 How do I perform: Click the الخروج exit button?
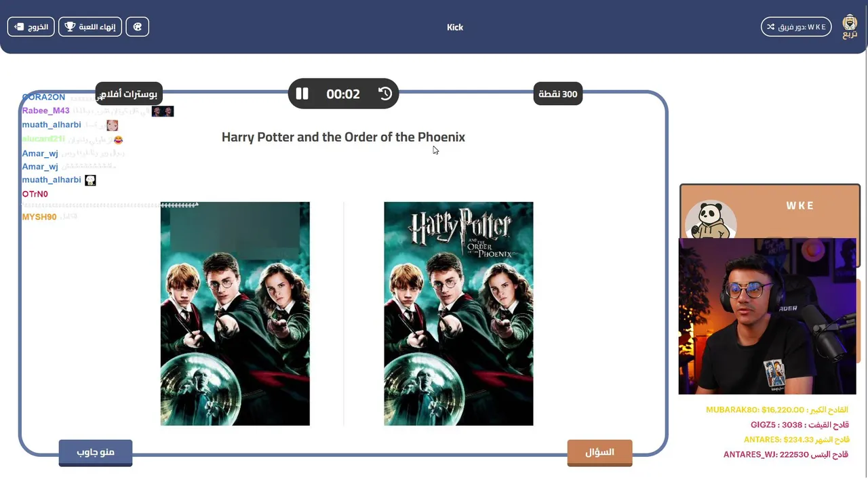tap(31, 27)
